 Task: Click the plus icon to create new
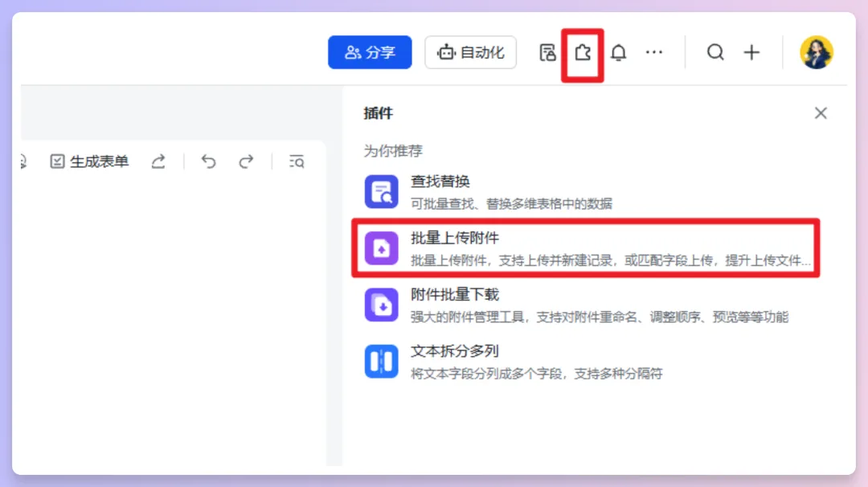751,51
